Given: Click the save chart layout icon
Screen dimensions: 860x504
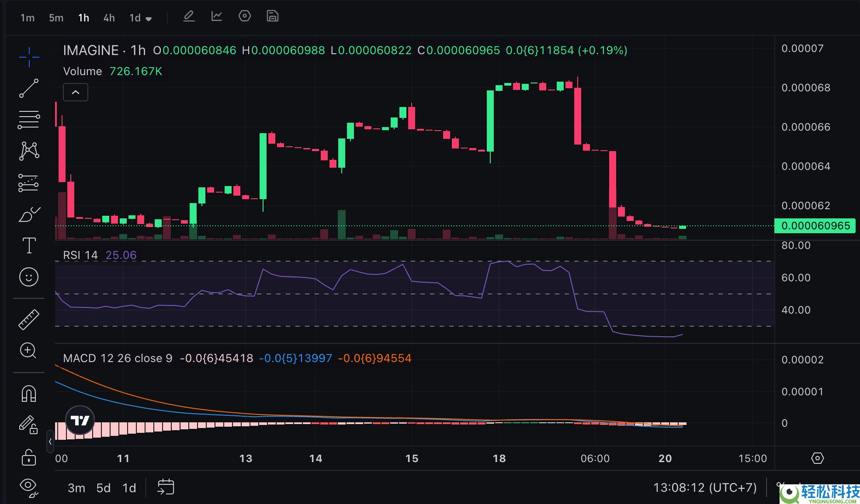Looking at the screenshot, I should tap(272, 17).
